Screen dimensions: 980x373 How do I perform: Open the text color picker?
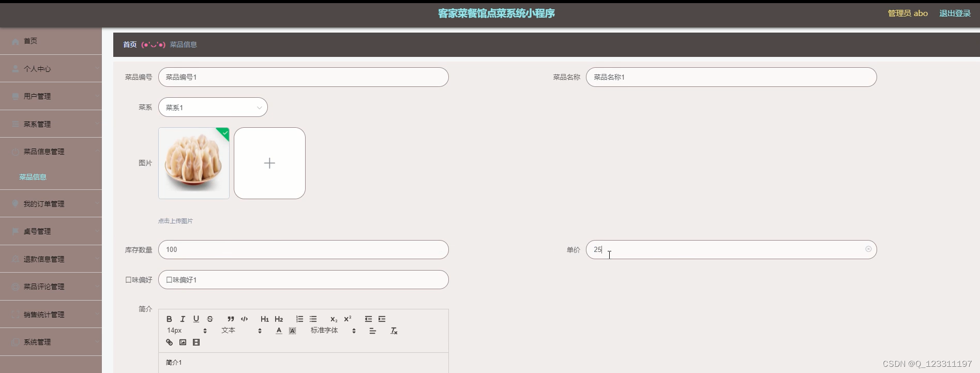279,331
